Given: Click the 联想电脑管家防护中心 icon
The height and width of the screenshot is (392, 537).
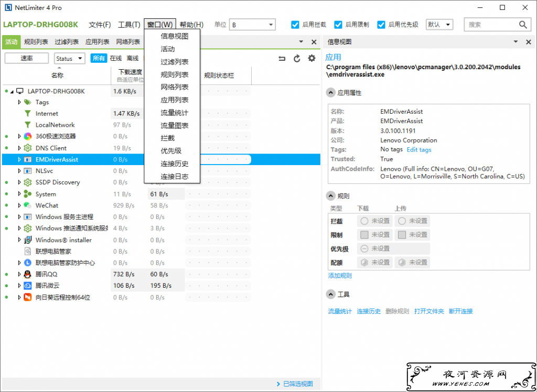Looking at the screenshot, I should [28, 263].
